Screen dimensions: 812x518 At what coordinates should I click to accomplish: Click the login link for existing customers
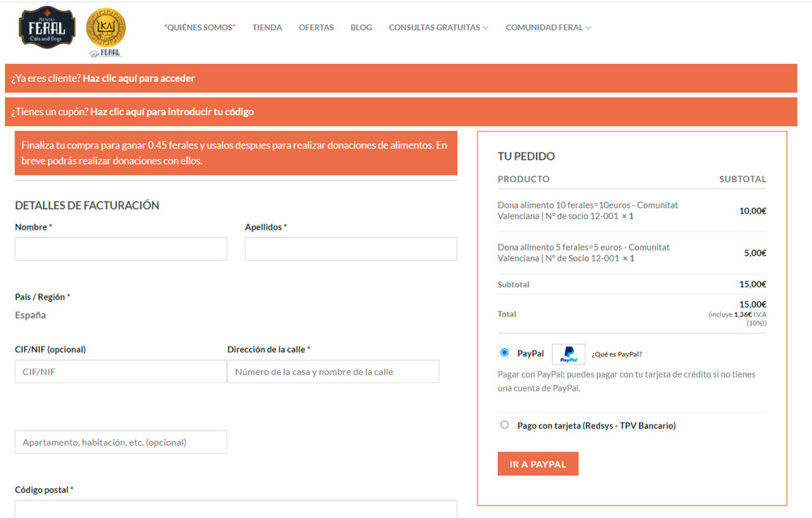139,79
